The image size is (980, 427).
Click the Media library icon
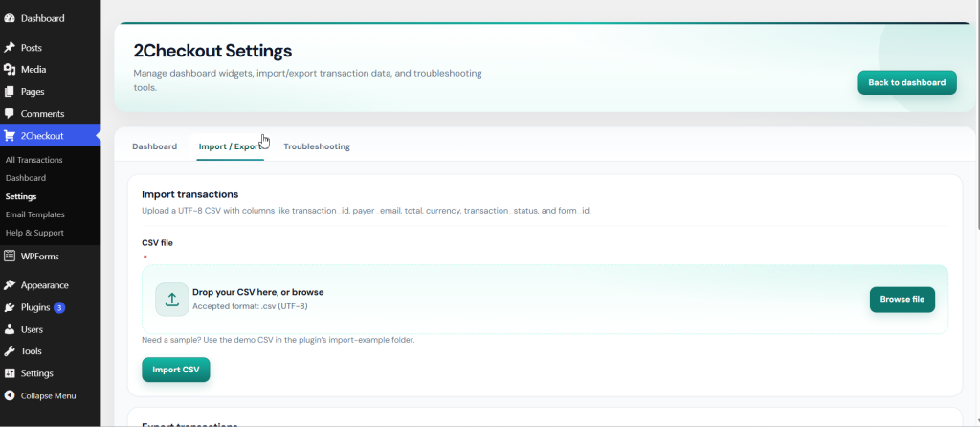pyautogui.click(x=10, y=69)
